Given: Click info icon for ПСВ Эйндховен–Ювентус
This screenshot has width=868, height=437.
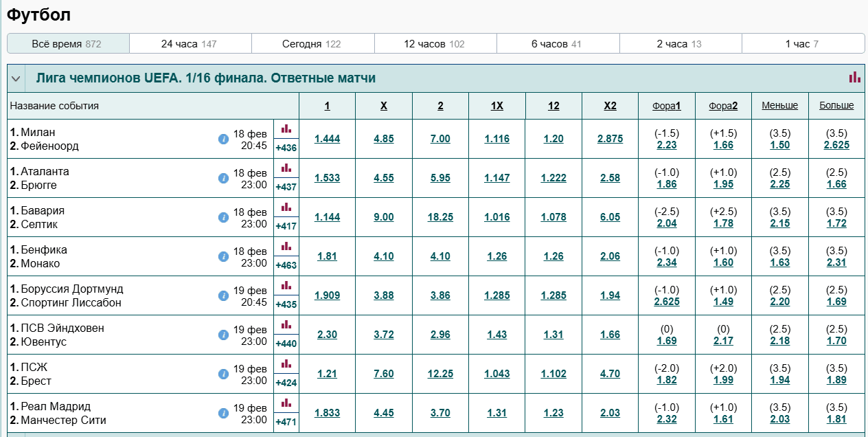Looking at the screenshot, I should pyautogui.click(x=223, y=335).
